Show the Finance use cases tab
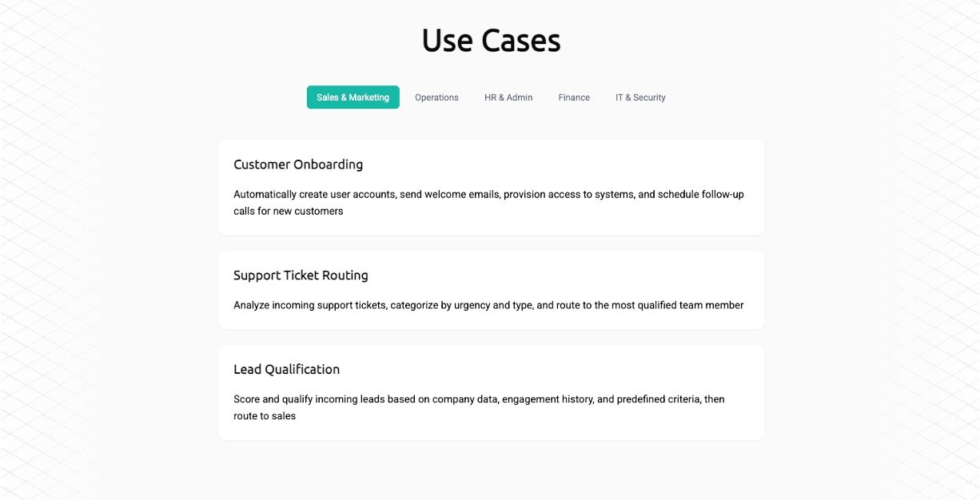The width and height of the screenshot is (980, 500). [574, 97]
